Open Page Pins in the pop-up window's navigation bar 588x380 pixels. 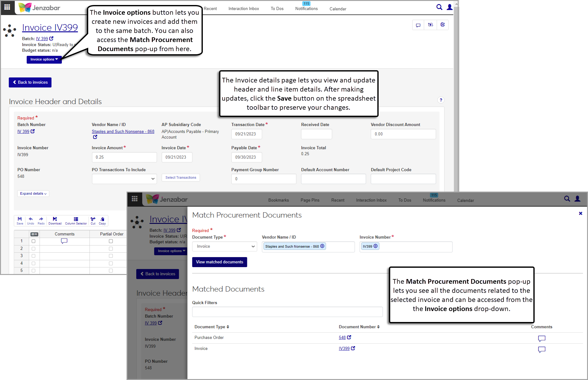pos(310,200)
